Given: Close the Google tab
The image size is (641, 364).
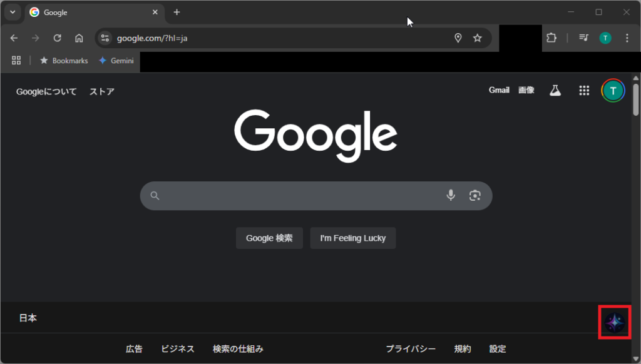Looking at the screenshot, I should tap(155, 13).
